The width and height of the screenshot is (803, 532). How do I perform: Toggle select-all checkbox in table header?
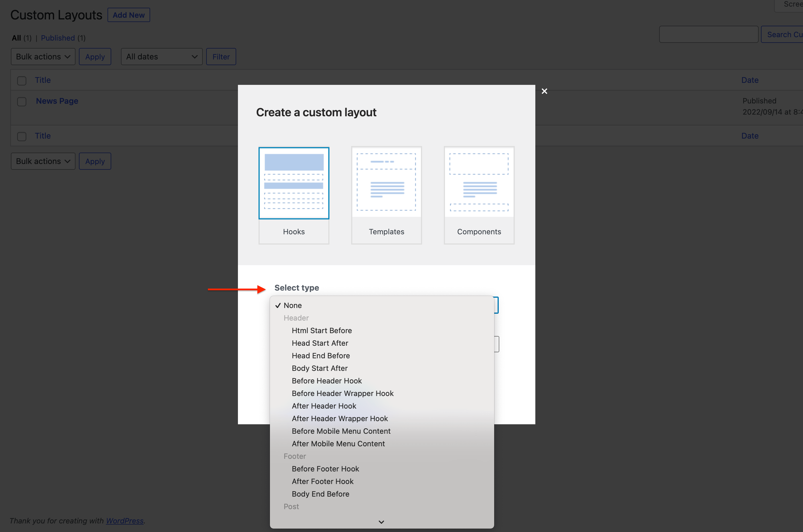pos(22,80)
